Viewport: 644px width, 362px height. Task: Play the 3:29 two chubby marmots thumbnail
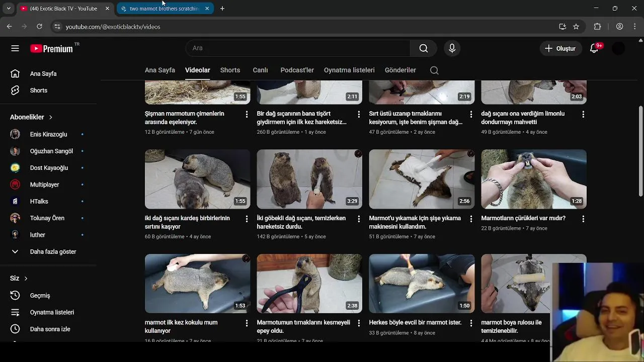click(x=309, y=179)
